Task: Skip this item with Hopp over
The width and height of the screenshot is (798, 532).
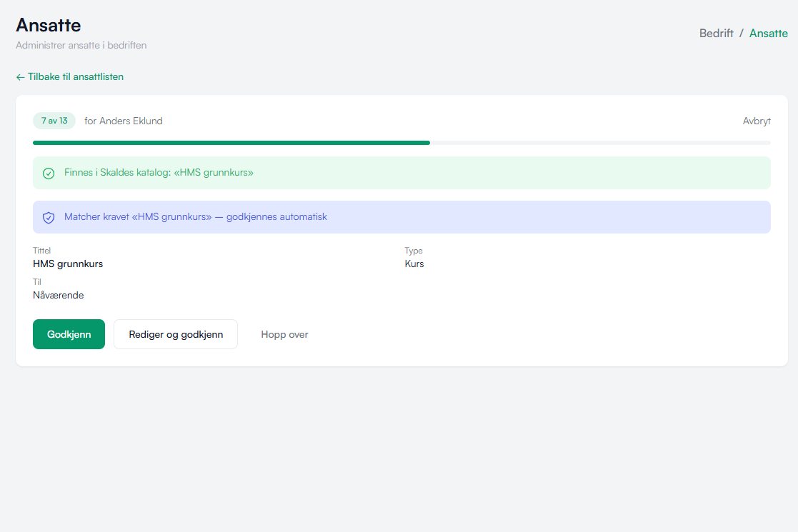Action: point(284,334)
